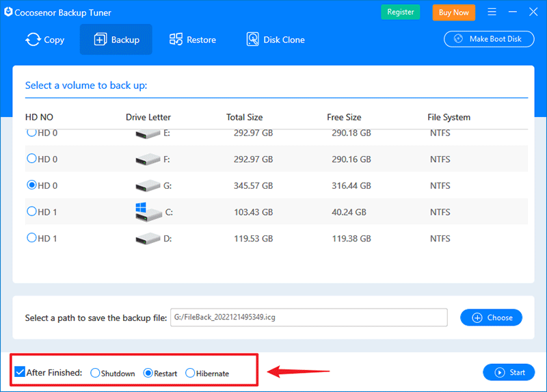Choose the Hibernate radio option
This screenshot has height=392, width=547.
(190, 373)
